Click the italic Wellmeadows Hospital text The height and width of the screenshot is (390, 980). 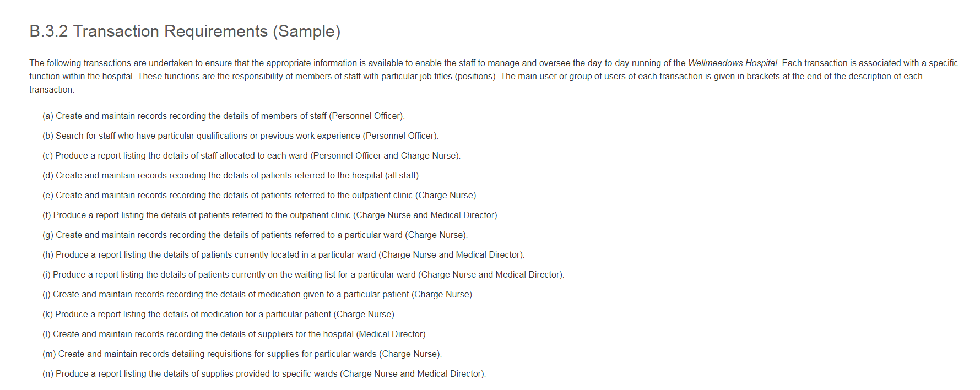tap(733, 63)
